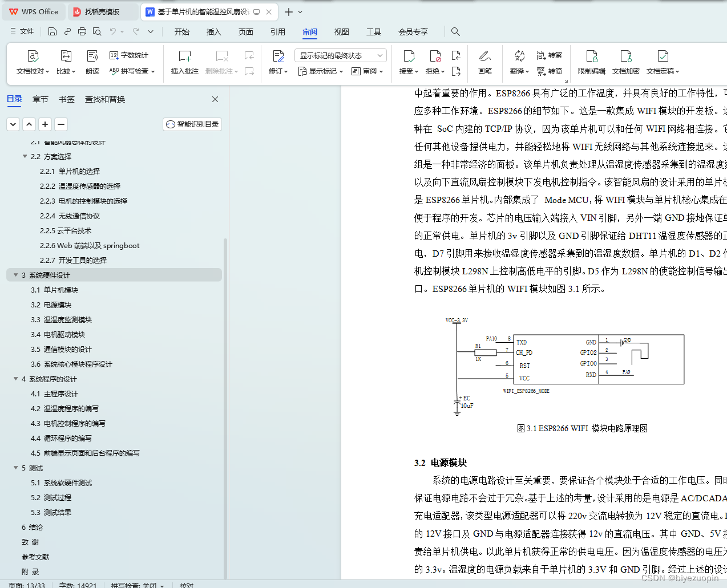Viewport: 727px width, 588px height.
Task: Go to 3.4 电机驱动模块 heading
Action: click(58, 334)
